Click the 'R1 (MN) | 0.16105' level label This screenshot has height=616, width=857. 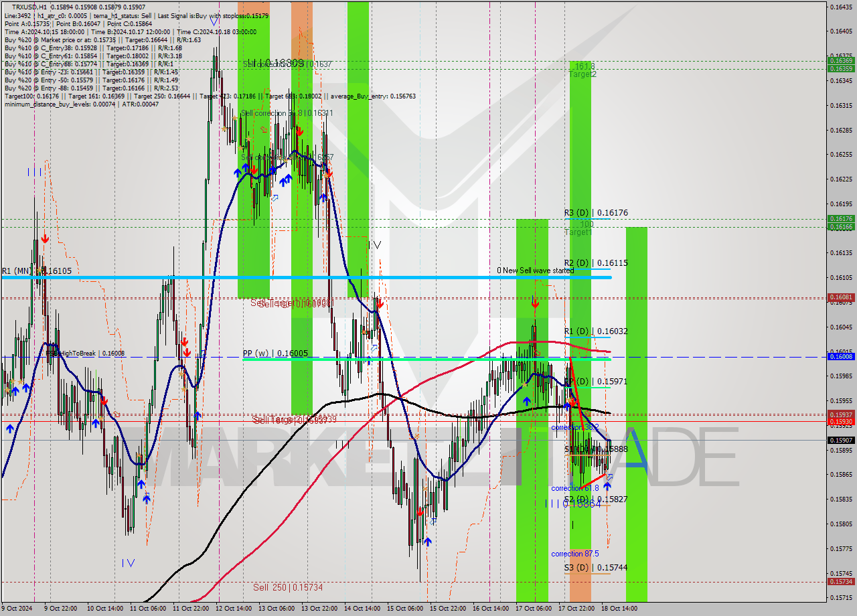[x=36, y=271]
